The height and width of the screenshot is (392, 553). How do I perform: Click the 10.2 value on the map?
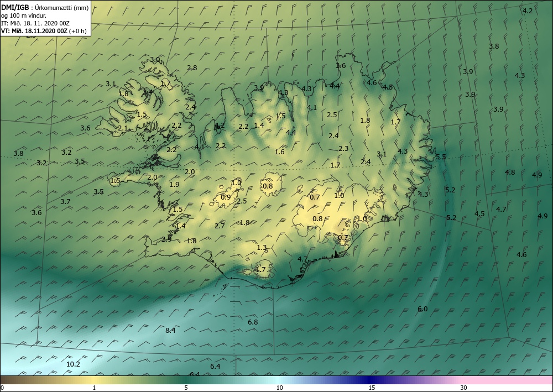(73, 364)
